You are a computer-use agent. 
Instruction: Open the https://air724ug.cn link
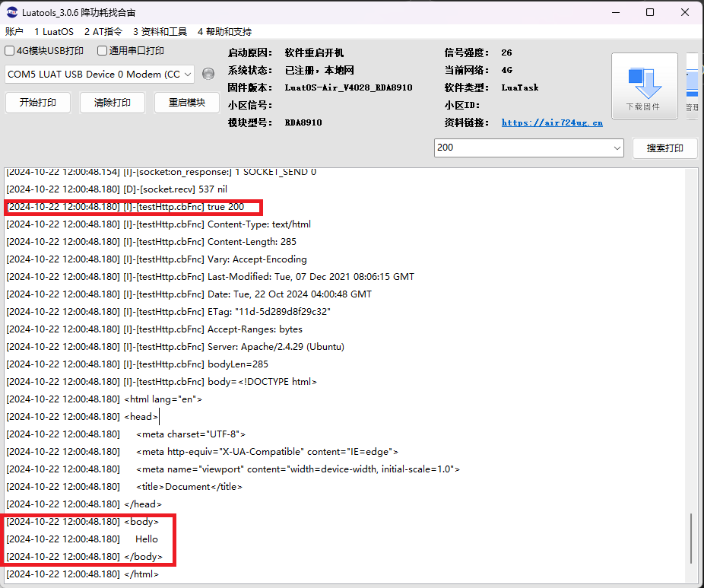tap(552, 122)
